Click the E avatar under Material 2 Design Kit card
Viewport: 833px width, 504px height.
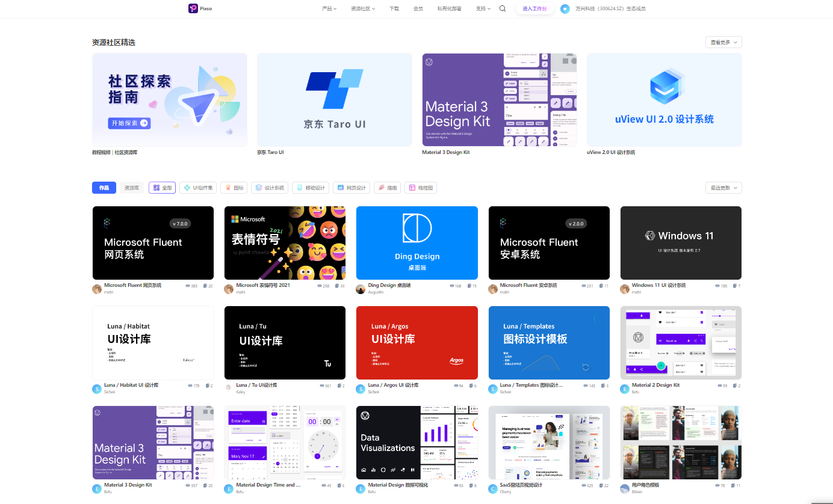point(625,389)
